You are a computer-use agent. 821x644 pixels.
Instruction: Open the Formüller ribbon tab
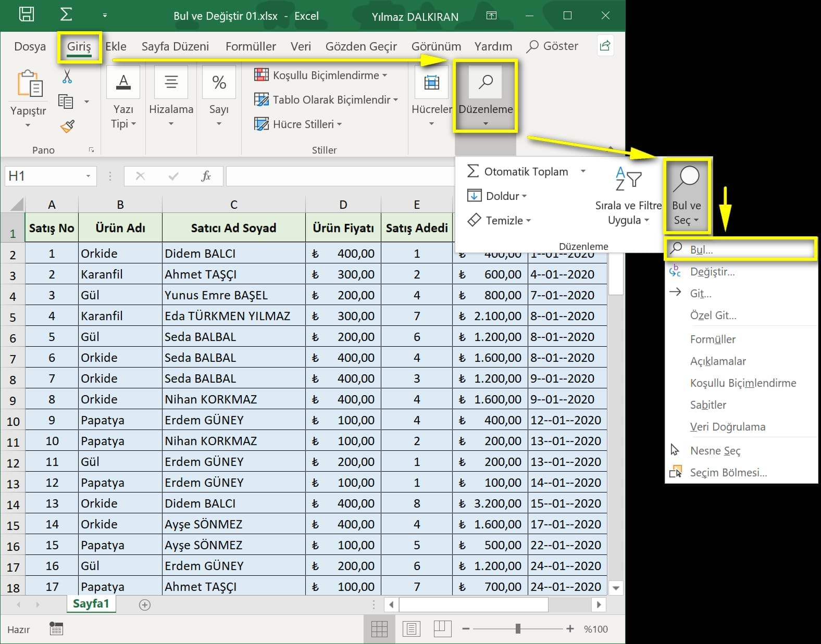click(x=251, y=46)
